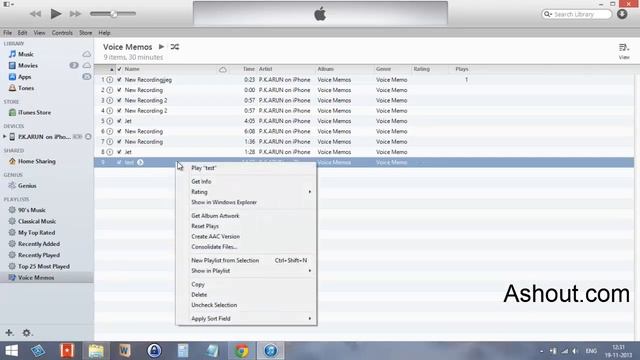Sort the list by the Time column

(249, 69)
